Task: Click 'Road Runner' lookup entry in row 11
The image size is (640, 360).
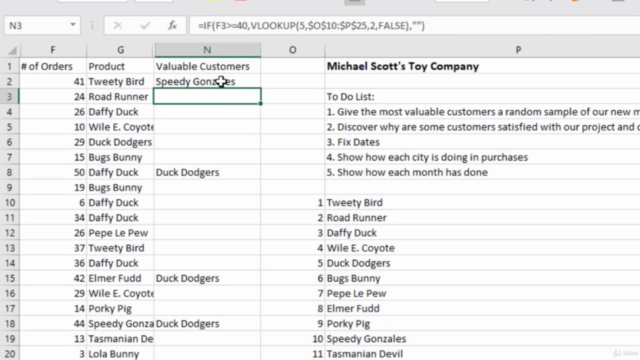Action: click(356, 218)
